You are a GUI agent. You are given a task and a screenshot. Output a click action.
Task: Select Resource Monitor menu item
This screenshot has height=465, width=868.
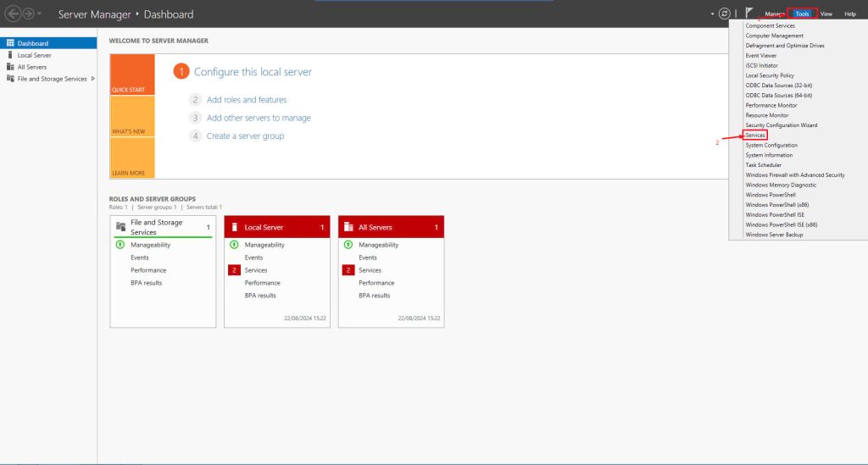pos(766,115)
